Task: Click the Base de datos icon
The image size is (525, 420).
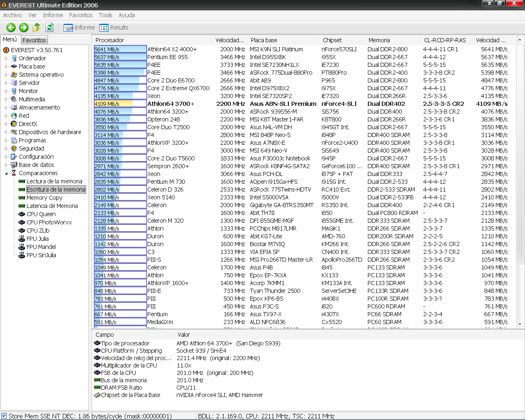Action: (x=14, y=165)
